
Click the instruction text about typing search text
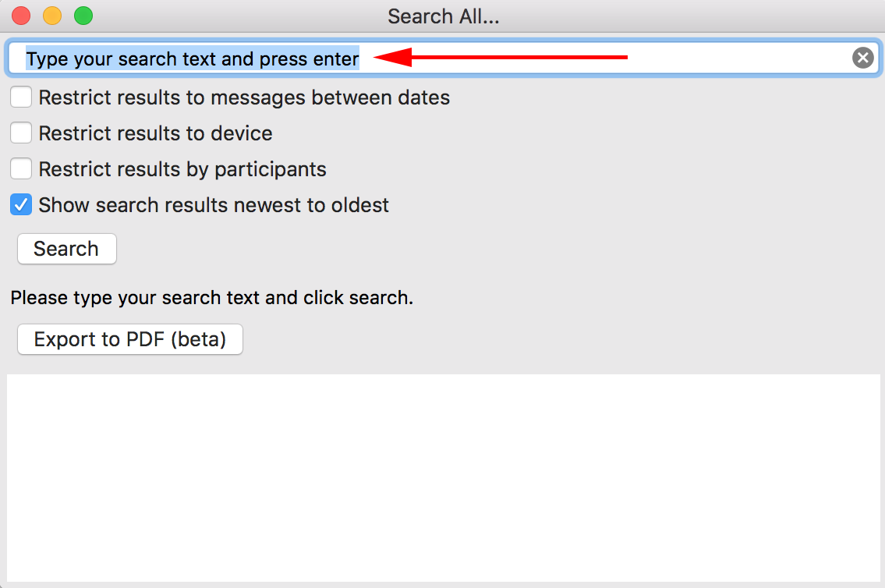pyautogui.click(x=211, y=298)
